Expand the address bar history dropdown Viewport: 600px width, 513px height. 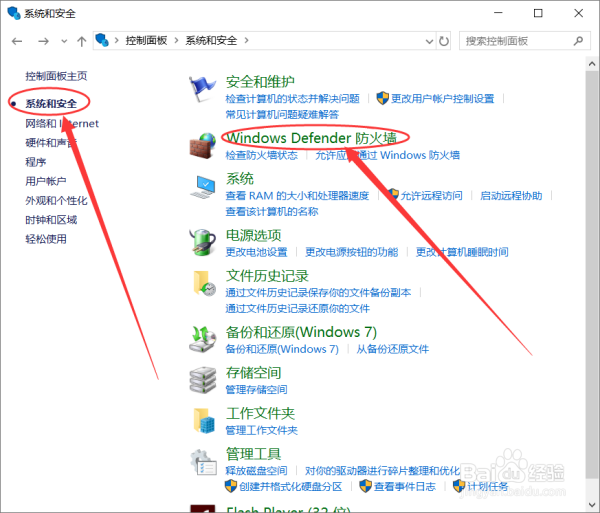pos(429,41)
